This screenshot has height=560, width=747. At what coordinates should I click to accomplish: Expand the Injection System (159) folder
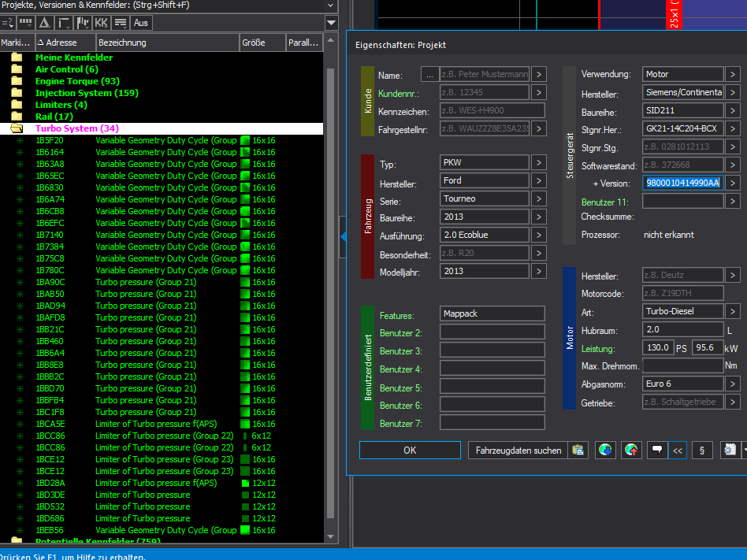pos(17,93)
